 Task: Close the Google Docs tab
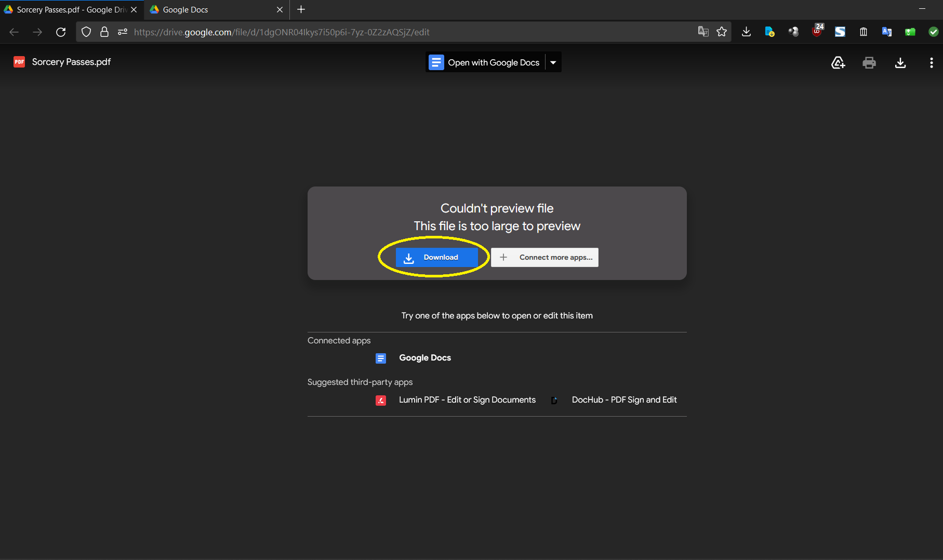tap(280, 9)
